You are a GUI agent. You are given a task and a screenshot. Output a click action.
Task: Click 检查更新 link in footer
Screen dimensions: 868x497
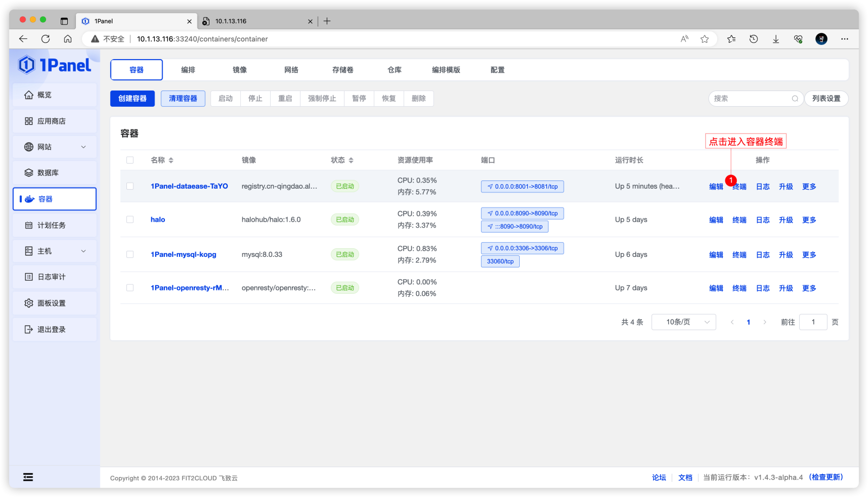826,477
